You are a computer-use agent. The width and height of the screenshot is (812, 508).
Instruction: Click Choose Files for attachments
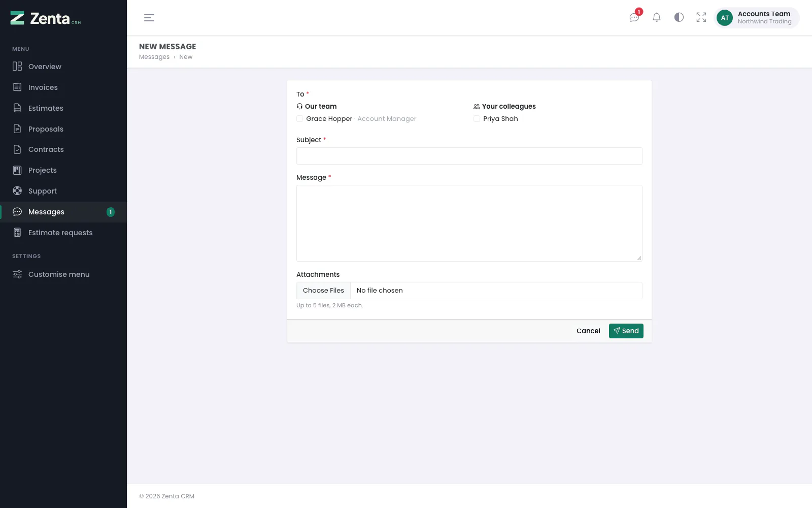point(323,291)
